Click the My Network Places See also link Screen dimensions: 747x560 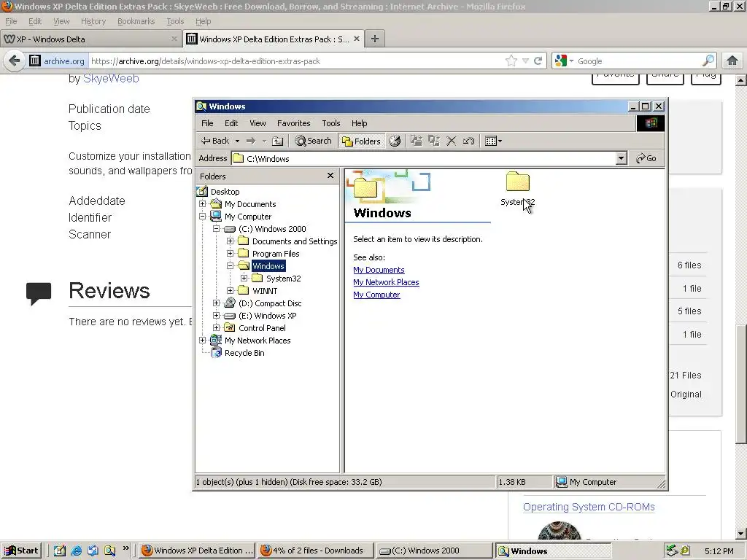click(x=386, y=282)
